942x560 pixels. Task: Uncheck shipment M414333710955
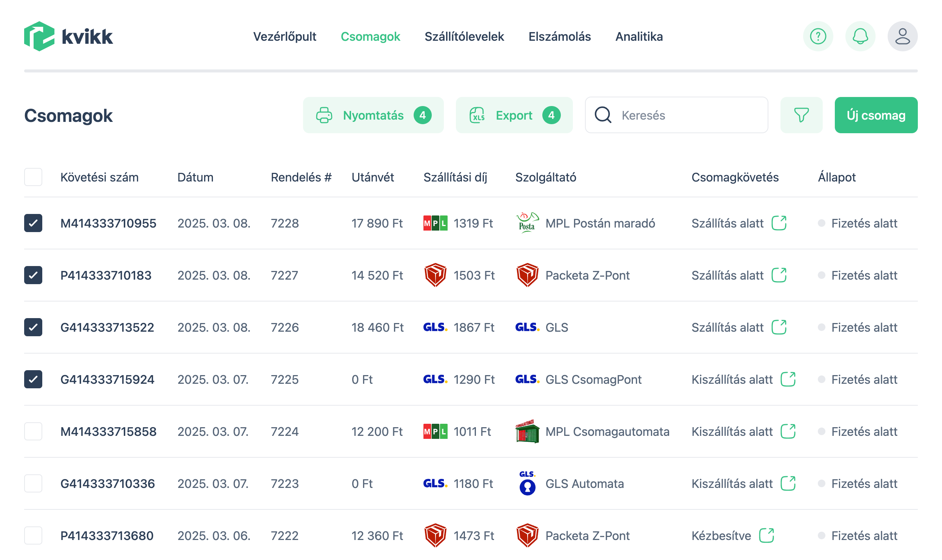pyautogui.click(x=33, y=223)
